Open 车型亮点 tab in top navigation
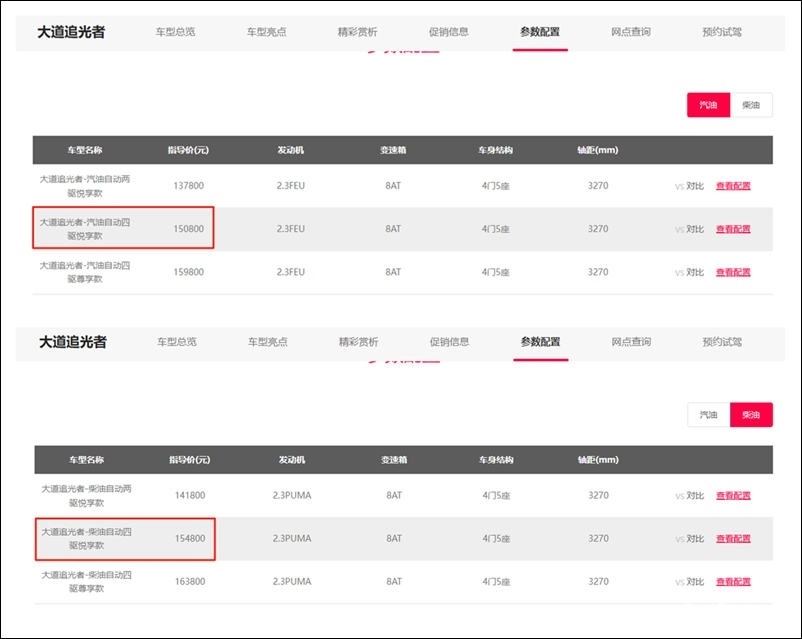The image size is (802, 639). click(x=266, y=32)
